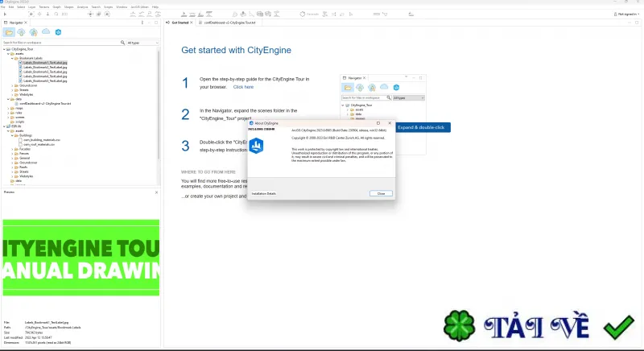Image resolution: width=644 pixels, height=351 pixels.
Task: Switch to the Get Started tab
Action: 180,23
